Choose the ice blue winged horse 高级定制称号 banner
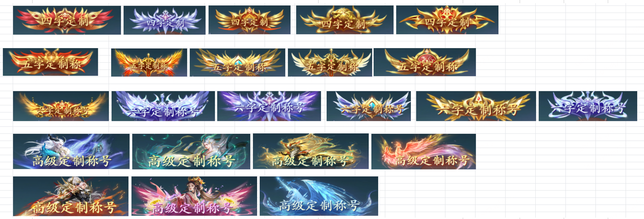644x219 pixels. pos(319,196)
